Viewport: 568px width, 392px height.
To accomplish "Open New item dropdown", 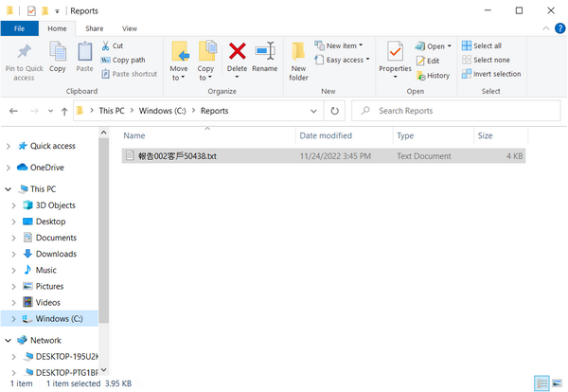I will pos(339,45).
